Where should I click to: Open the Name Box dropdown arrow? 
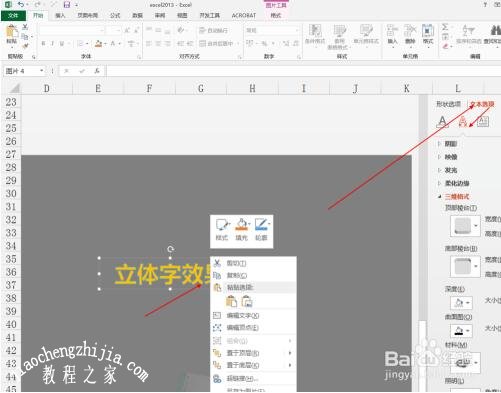[42, 71]
